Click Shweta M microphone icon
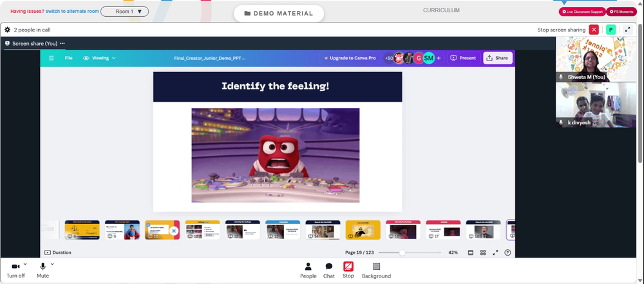This screenshot has height=284, width=644. (561, 77)
